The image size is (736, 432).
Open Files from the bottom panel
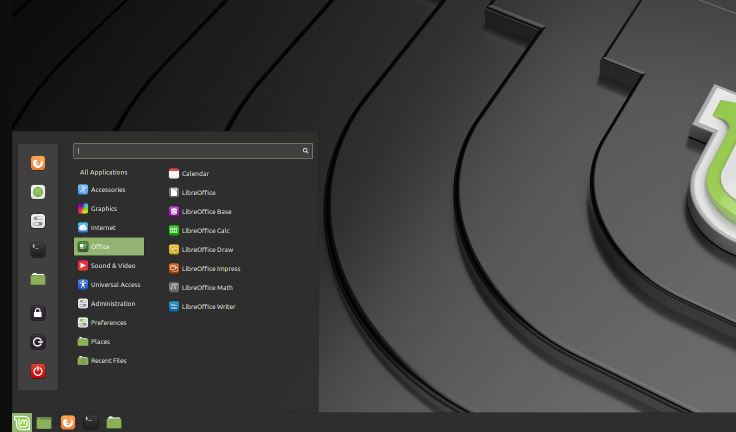[114, 423]
